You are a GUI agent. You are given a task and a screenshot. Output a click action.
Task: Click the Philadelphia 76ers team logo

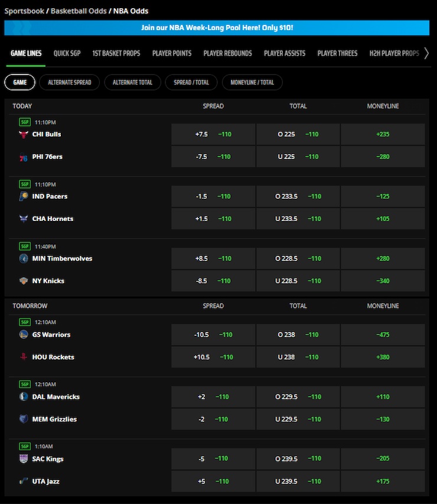(x=24, y=157)
